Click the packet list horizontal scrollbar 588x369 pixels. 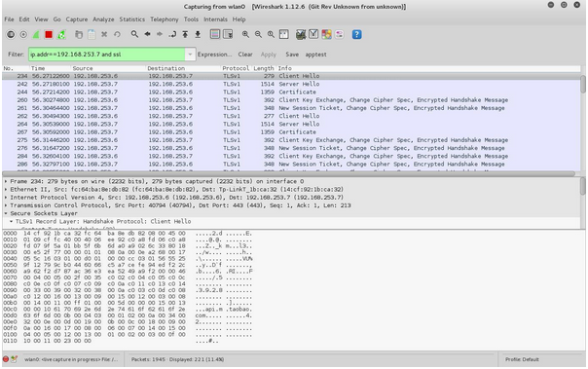(x=289, y=173)
